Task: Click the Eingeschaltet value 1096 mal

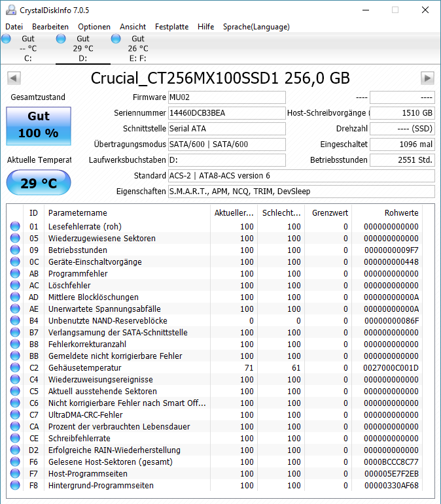Action: pyautogui.click(x=402, y=144)
